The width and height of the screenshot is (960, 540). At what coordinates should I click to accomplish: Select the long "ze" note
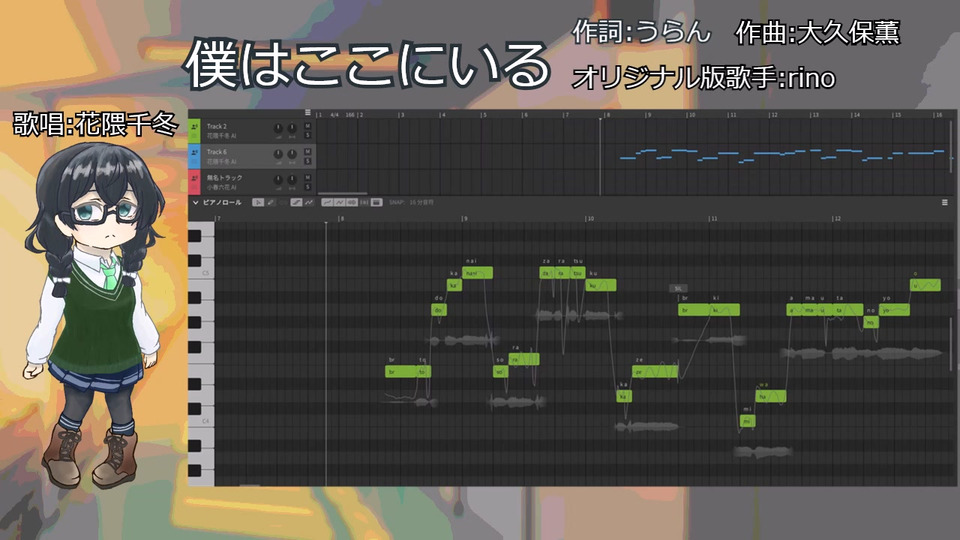point(655,372)
